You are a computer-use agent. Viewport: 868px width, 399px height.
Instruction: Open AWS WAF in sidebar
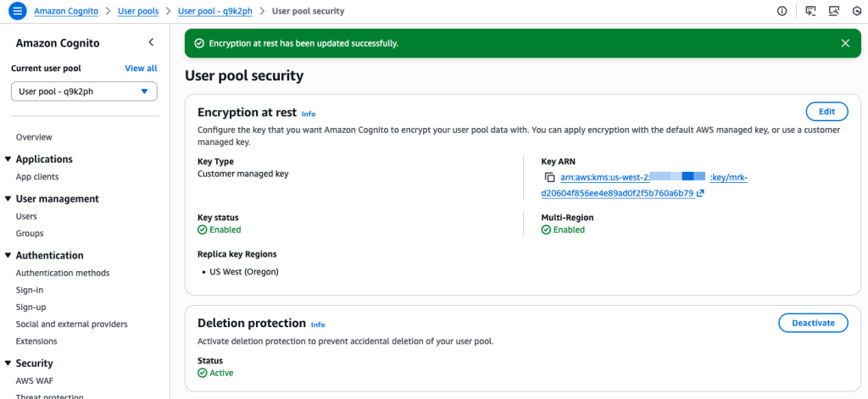click(x=34, y=380)
